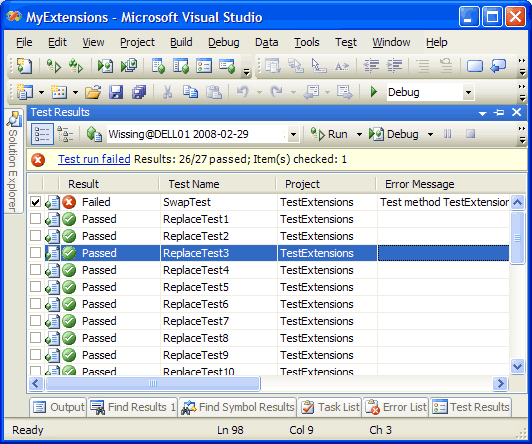Click the first test toolbar new test icon
532x444 pixels.
click(x=24, y=65)
